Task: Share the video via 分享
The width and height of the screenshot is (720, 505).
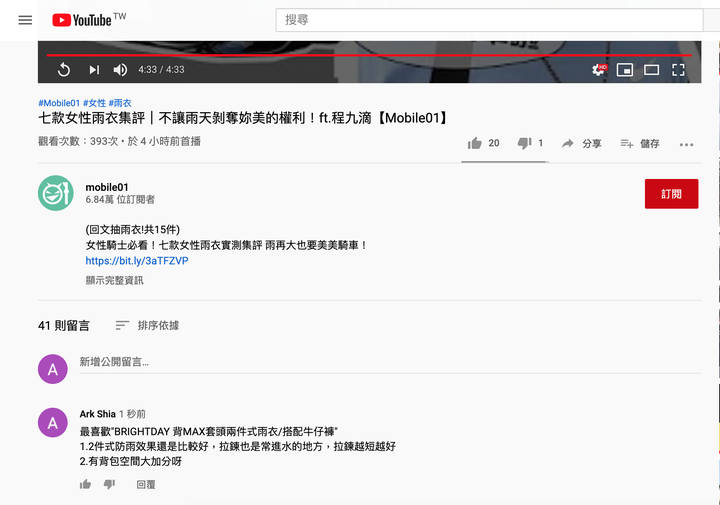Action: coord(581,144)
